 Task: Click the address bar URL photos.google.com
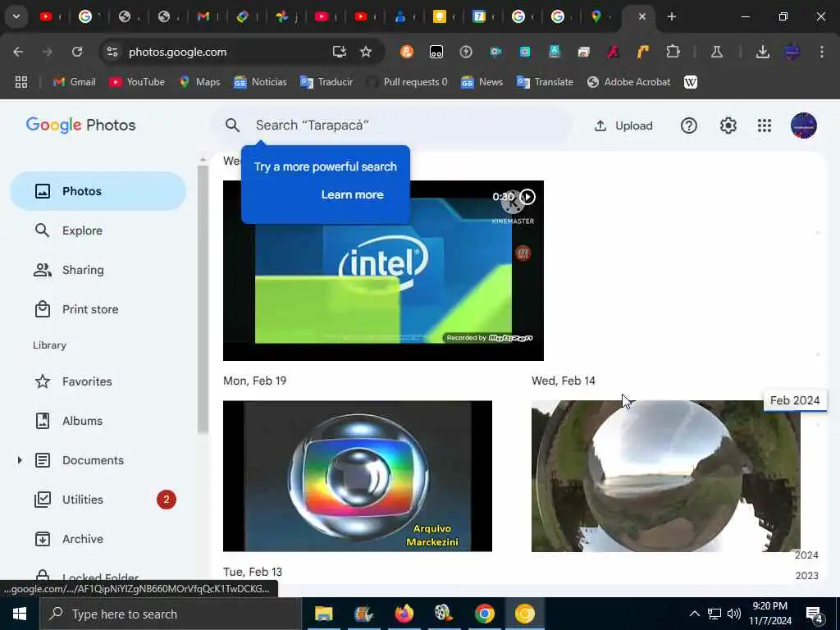[x=177, y=52]
